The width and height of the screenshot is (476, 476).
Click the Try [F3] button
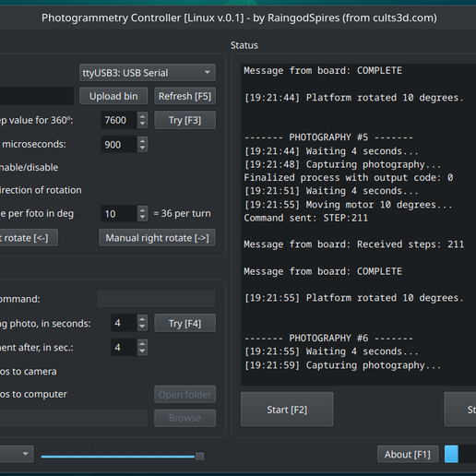184,120
